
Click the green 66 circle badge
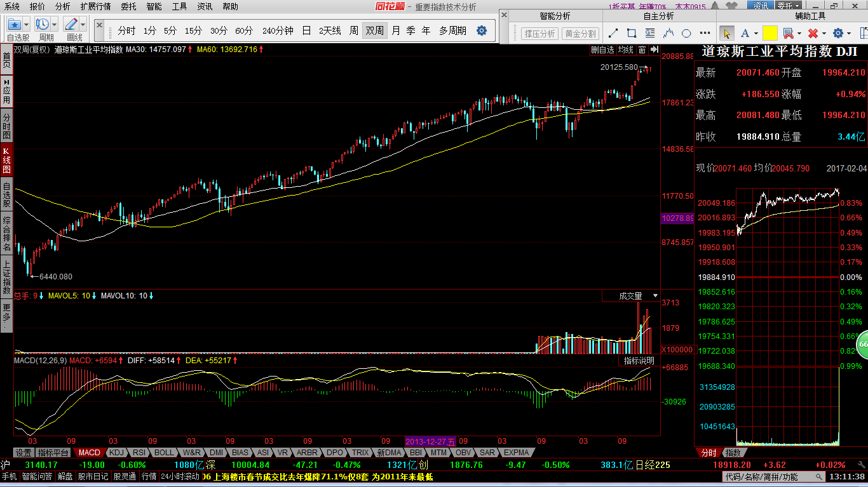tap(863, 344)
